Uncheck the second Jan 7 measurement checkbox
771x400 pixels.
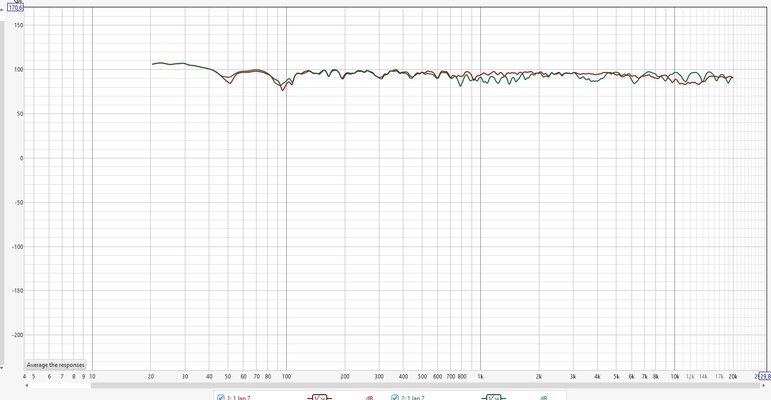[394, 397]
